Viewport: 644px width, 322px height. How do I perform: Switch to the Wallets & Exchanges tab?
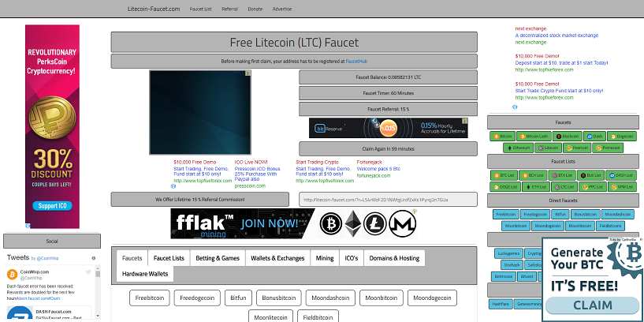click(x=277, y=258)
